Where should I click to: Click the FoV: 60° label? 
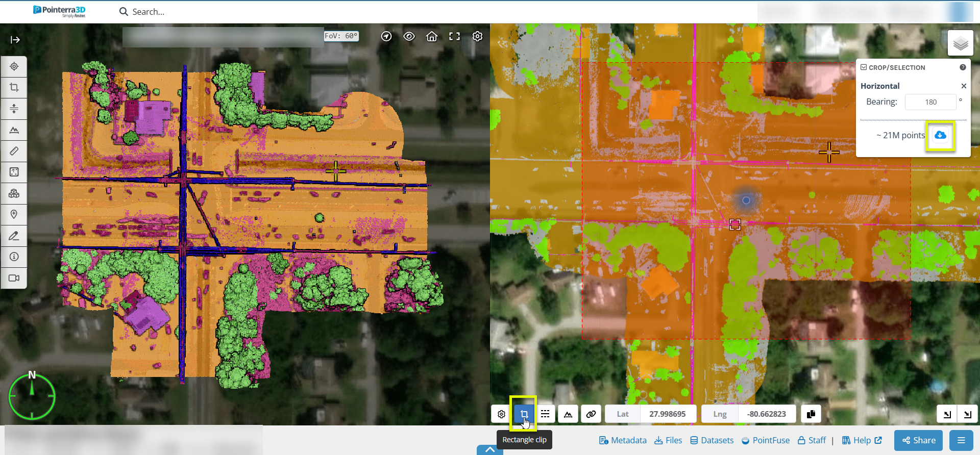341,36
